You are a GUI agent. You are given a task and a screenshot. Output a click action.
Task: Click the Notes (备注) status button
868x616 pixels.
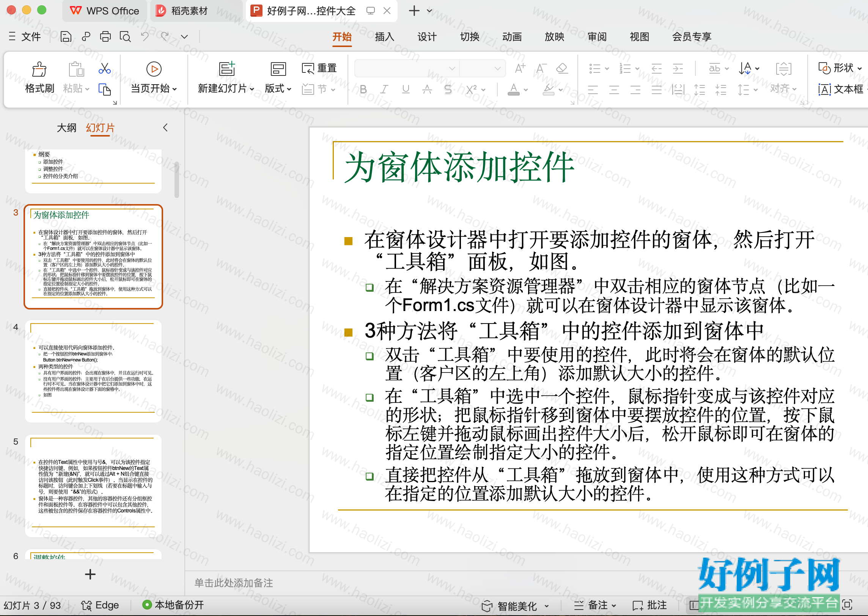(x=595, y=605)
